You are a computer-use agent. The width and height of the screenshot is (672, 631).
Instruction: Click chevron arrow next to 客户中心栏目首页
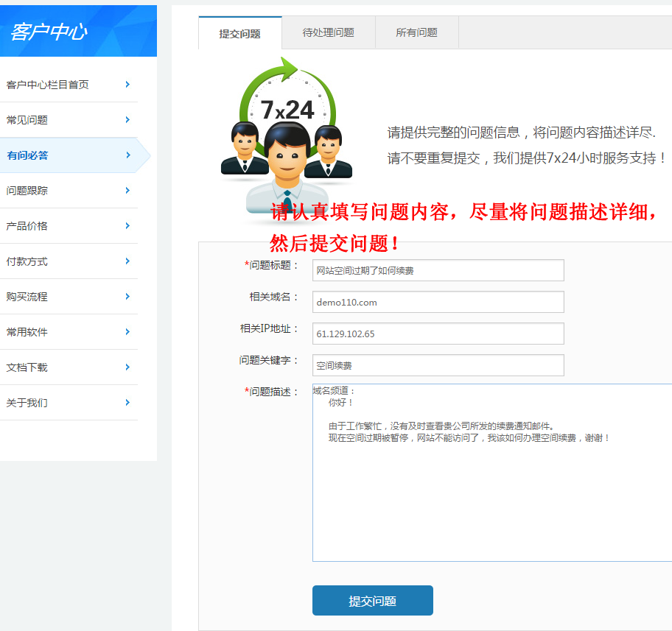[127, 85]
